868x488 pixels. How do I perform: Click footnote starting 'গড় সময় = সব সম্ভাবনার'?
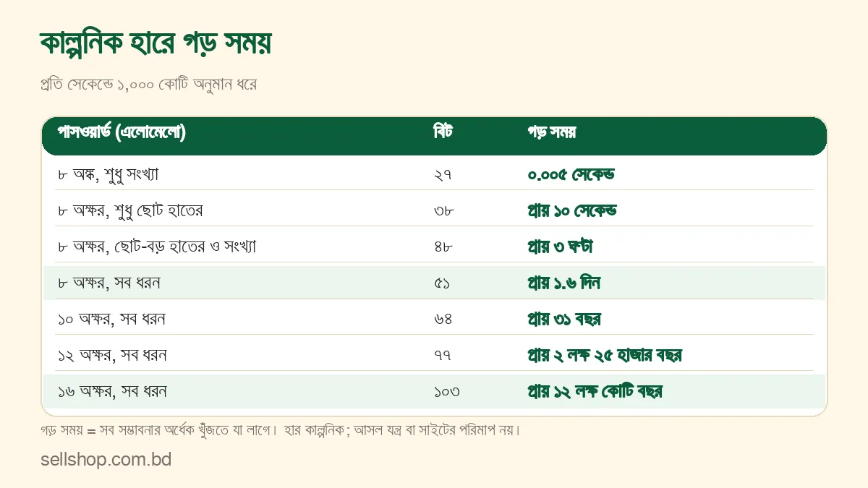click(x=281, y=430)
